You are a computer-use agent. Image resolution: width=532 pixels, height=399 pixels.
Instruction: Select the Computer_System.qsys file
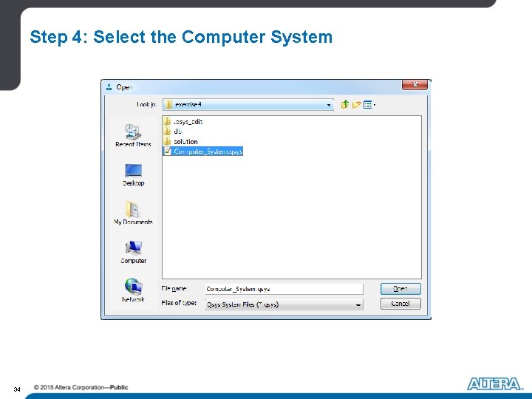[x=203, y=151]
